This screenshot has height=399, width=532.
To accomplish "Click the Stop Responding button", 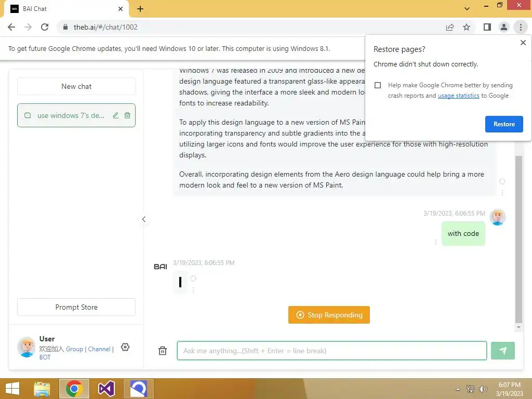I will click(x=329, y=315).
